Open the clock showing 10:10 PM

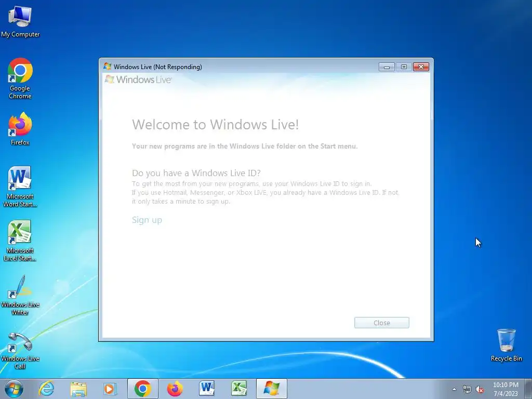(x=506, y=389)
